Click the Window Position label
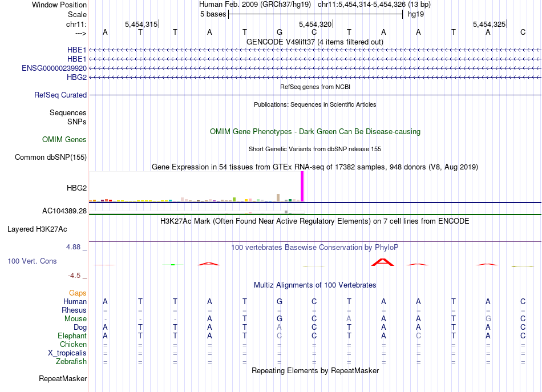This screenshot has width=542, height=392. (x=59, y=5)
